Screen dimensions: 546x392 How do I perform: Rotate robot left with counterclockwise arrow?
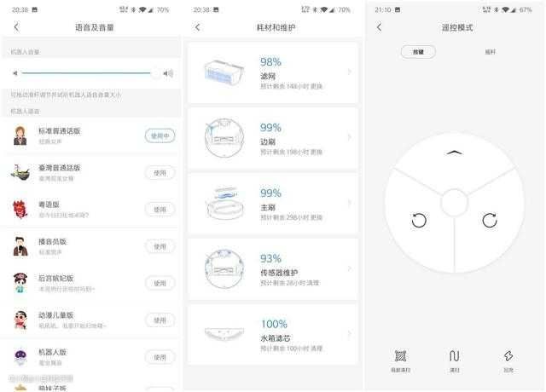(419, 220)
